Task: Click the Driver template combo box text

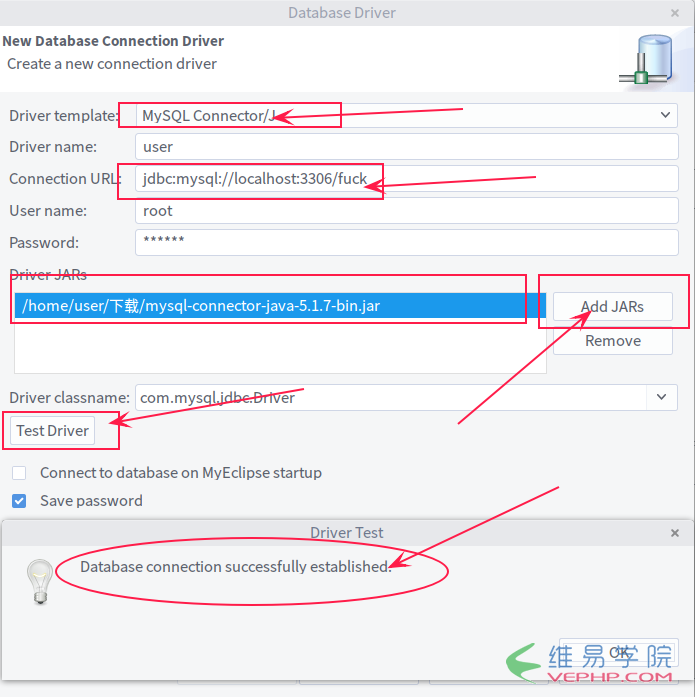Action: coord(209,116)
